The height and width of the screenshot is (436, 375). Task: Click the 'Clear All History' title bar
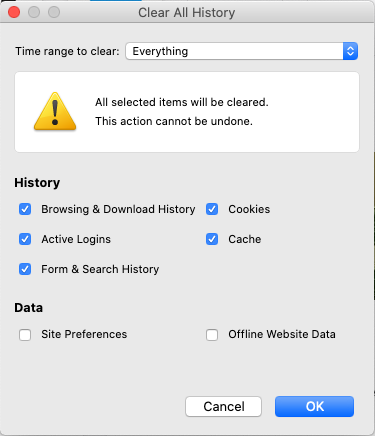pos(187,13)
